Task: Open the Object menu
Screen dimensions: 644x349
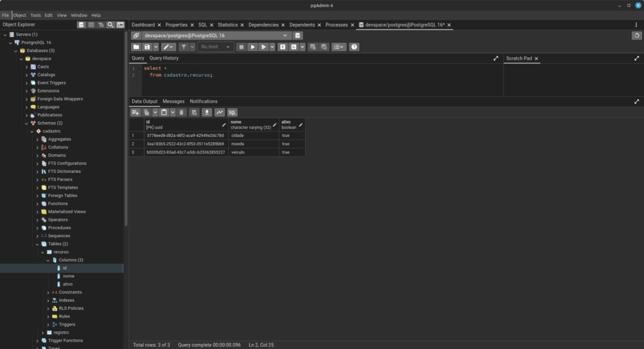Action: [19, 15]
